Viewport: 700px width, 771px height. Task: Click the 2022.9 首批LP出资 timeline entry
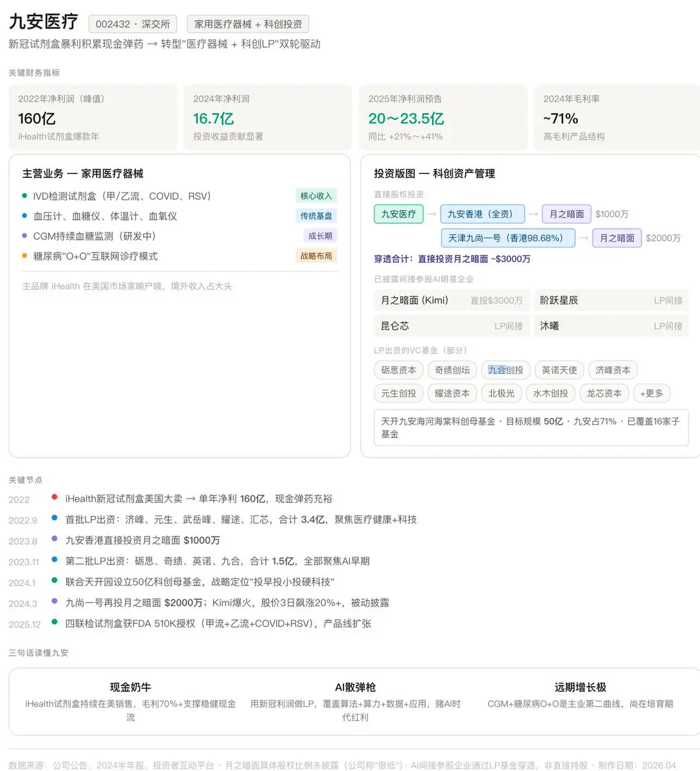point(213,519)
